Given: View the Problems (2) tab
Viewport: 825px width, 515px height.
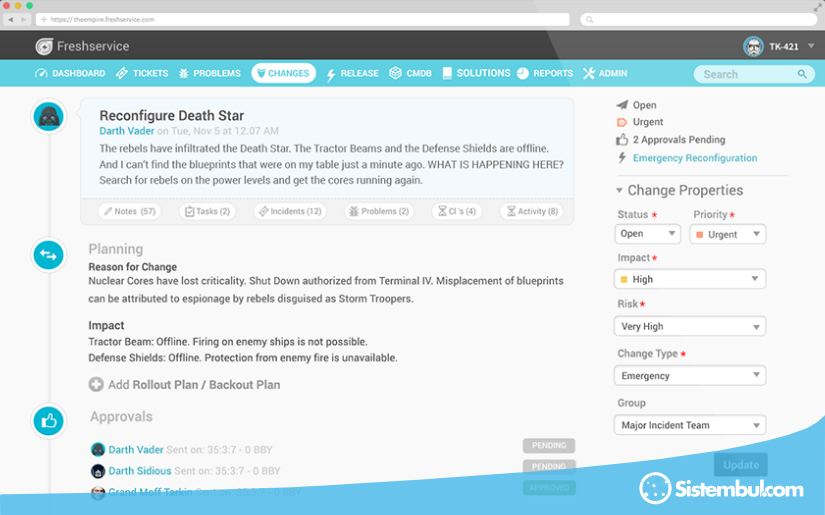Looking at the screenshot, I should tap(379, 211).
